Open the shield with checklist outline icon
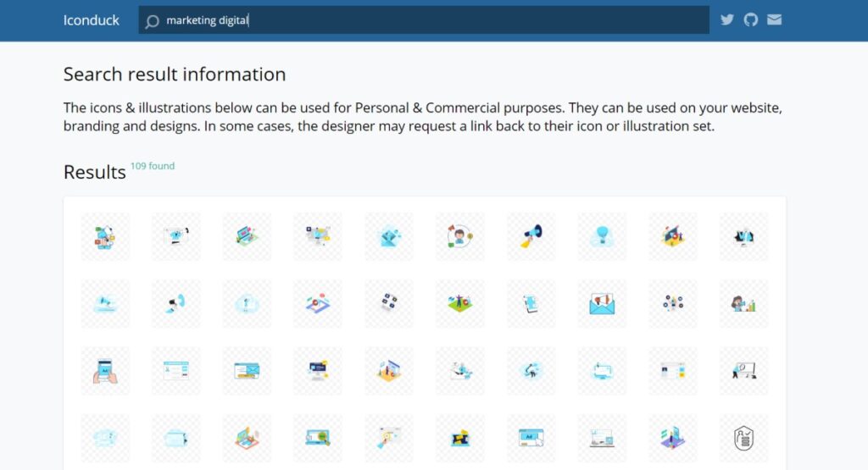The width and height of the screenshot is (868, 470). tap(743, 438)
